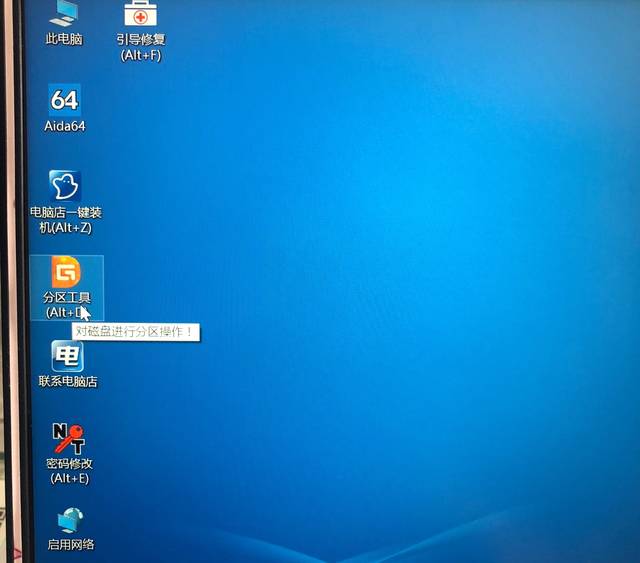Screen dimensions: 640x563
Task: Click the 引导修复 label text
Action: [x=141, y=40]
